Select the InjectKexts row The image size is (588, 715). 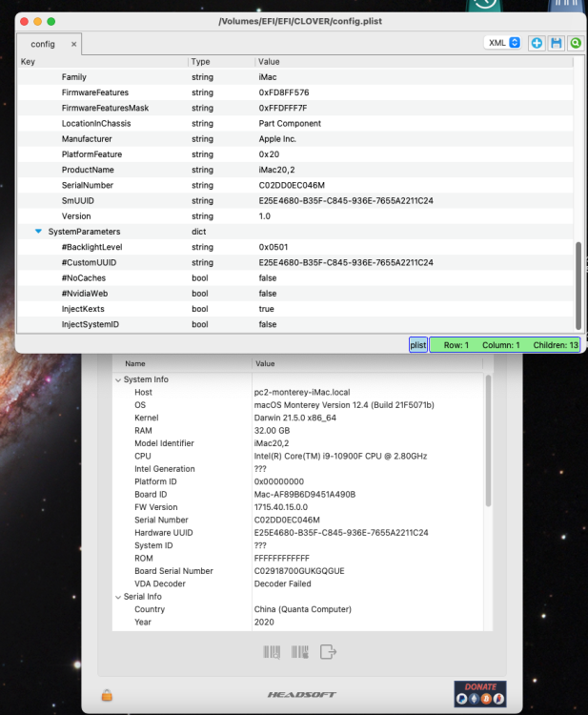[x=294, y=309]
